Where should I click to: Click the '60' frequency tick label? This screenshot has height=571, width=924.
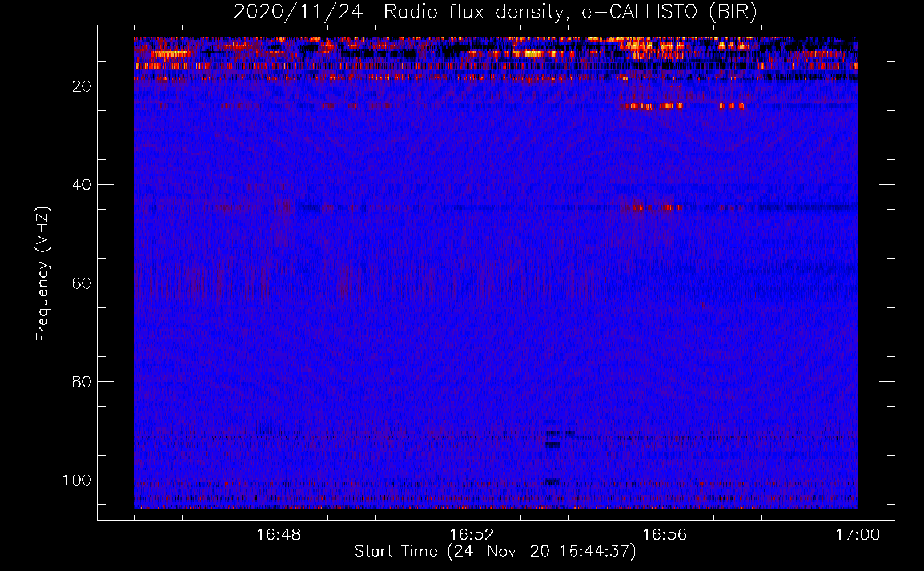82,283
